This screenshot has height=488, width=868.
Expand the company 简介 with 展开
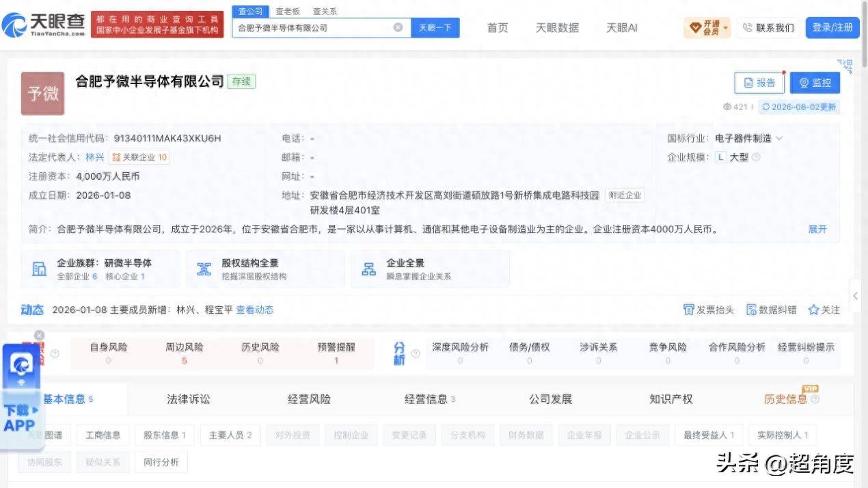coord(817,229)
